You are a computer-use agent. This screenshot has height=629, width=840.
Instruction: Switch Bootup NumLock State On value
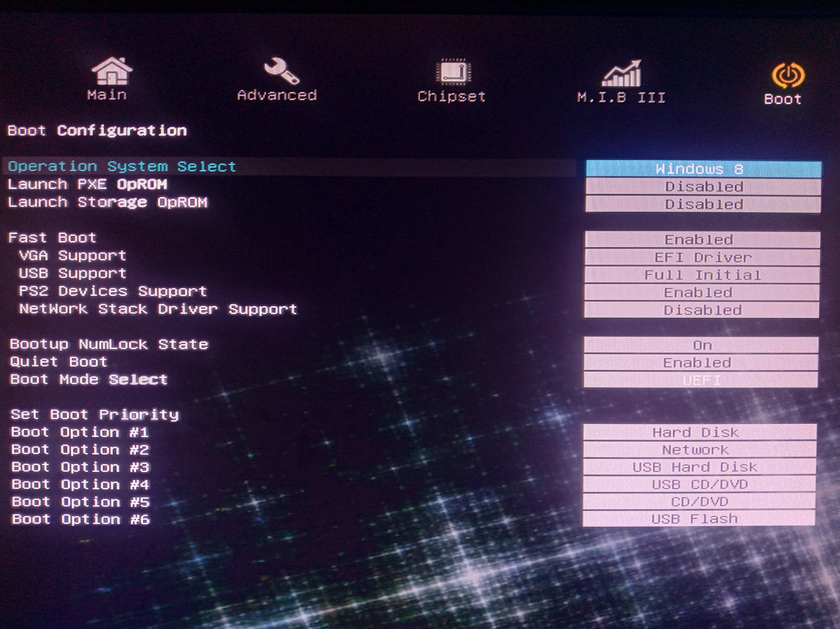(x=701, y=345)
